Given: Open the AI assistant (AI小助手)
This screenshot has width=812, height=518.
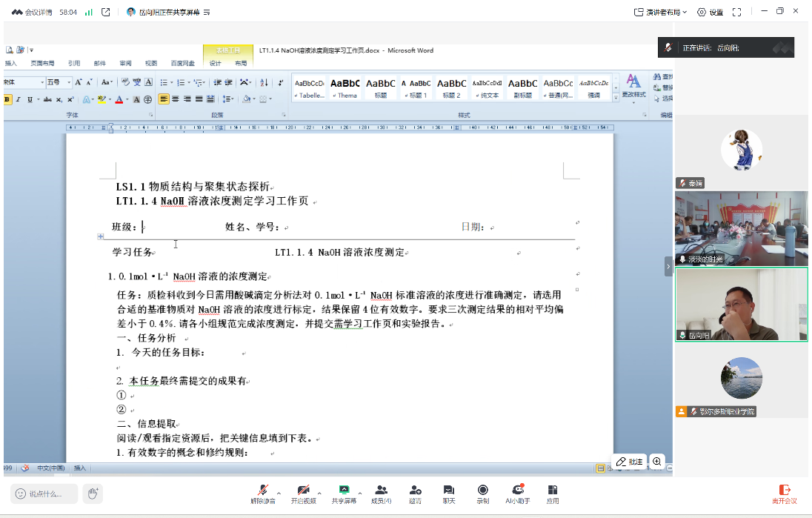Looking at the screenshot, I should [518, 493].
